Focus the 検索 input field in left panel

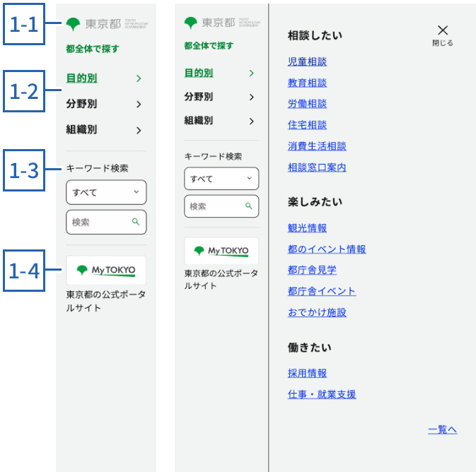pos(106,222)
